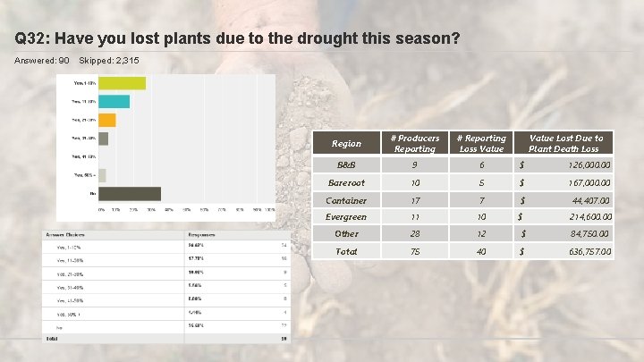
Task: Click the 'Skipped: 2,315' text
Action: [109, 61]
